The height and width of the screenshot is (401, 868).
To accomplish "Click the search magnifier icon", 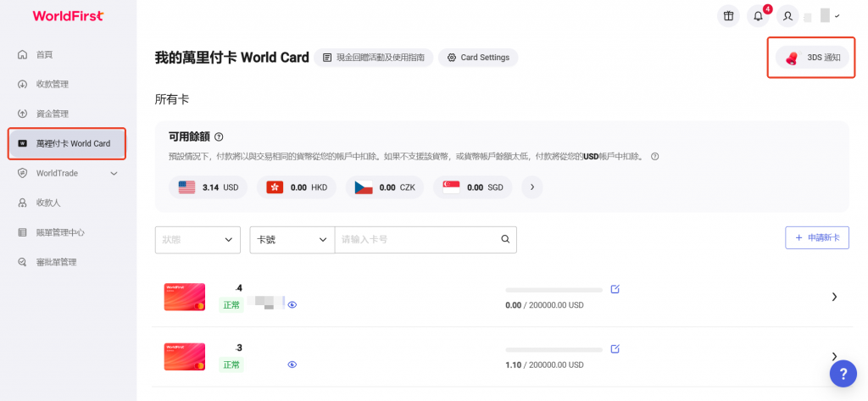I will 505,239.
